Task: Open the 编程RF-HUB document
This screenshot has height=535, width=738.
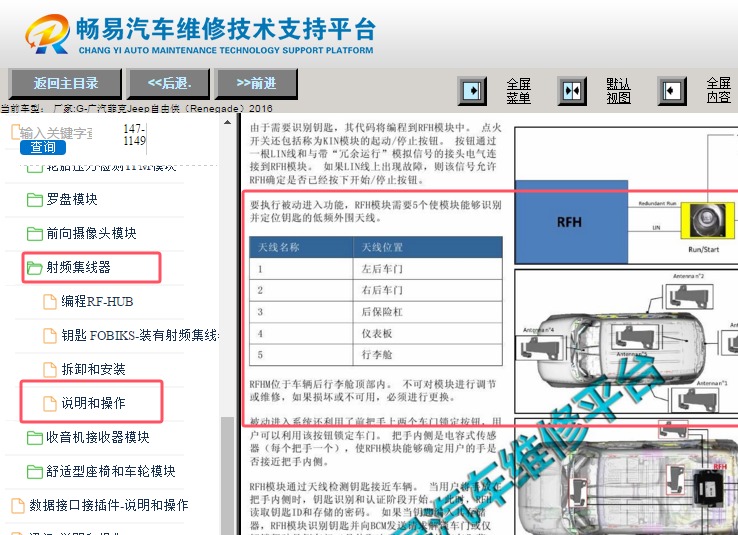Action: [x=97, y=301]
